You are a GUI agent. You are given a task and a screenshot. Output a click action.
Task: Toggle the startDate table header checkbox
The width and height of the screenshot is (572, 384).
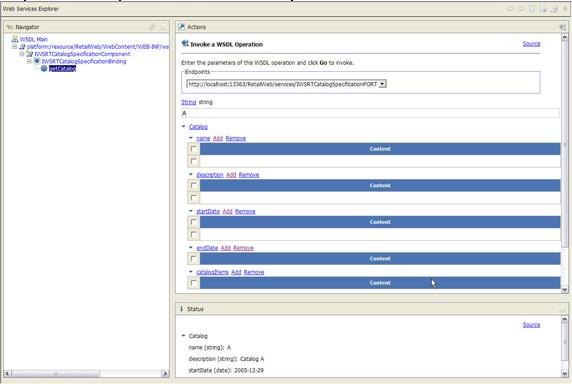coord(194,222)
